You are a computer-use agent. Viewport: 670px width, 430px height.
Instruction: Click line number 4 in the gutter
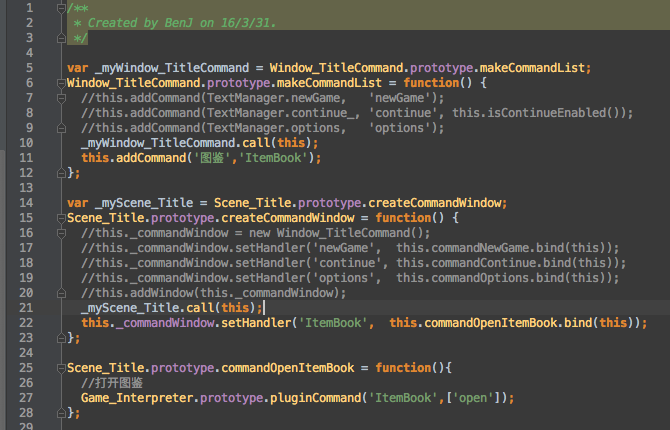(x=29, y=53)
